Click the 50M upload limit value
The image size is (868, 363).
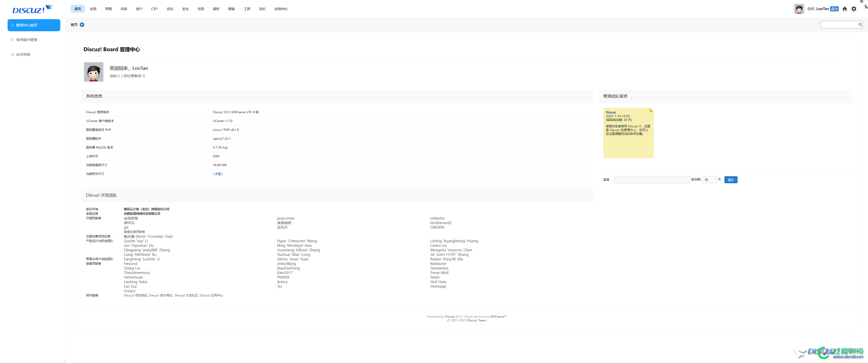[216, 156]
